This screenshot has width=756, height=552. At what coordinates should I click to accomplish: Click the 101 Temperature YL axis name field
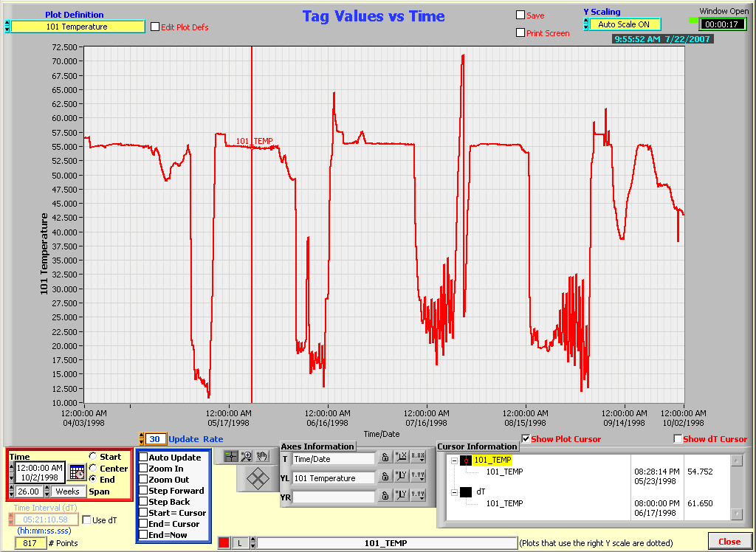tap(334, 477)
